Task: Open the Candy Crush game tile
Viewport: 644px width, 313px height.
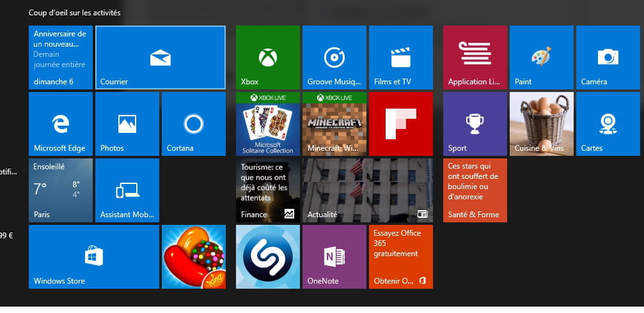Action: tap(194, 257)
